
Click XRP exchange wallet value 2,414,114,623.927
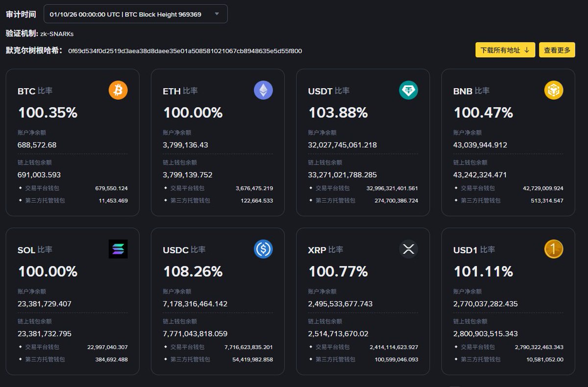click(394, 347)
